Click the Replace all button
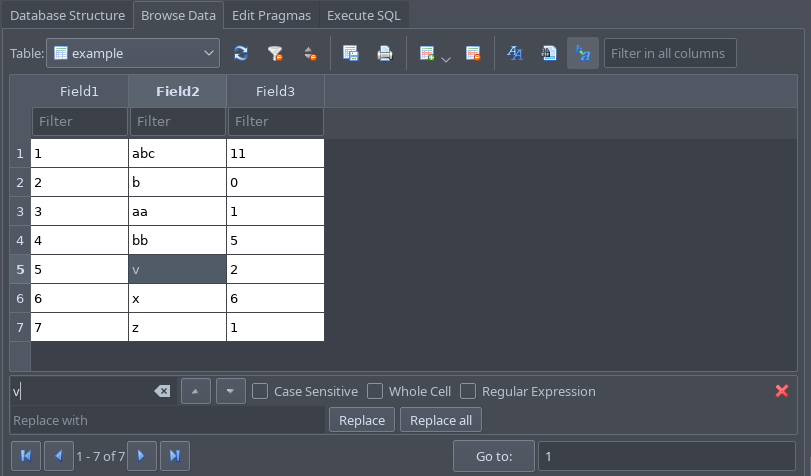 point(441,420)
